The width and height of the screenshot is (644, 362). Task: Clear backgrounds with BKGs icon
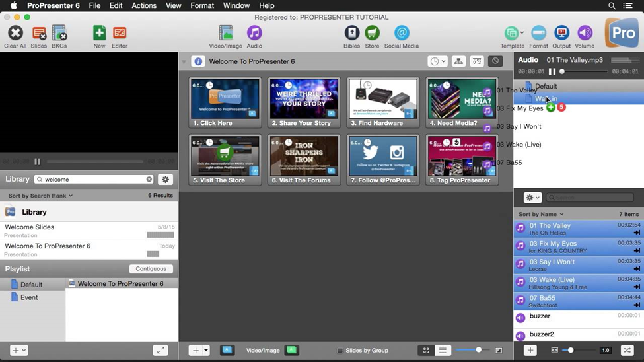(x=59, y=33)
